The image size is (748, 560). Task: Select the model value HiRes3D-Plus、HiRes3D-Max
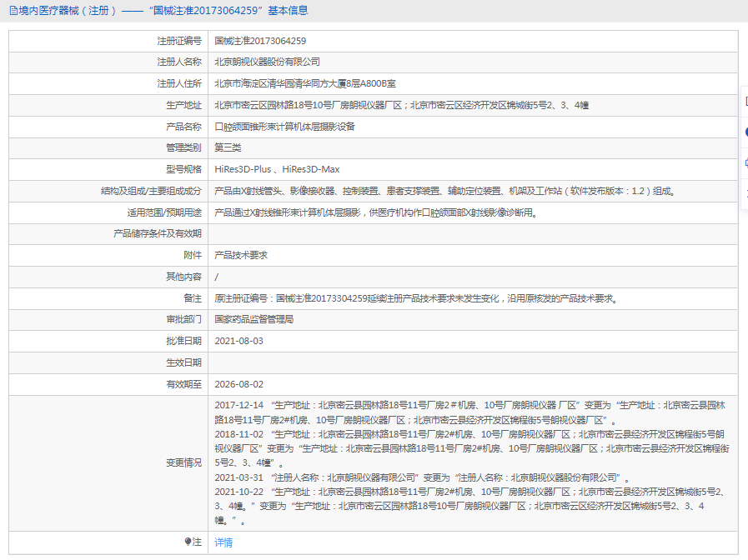pos(277,169)
